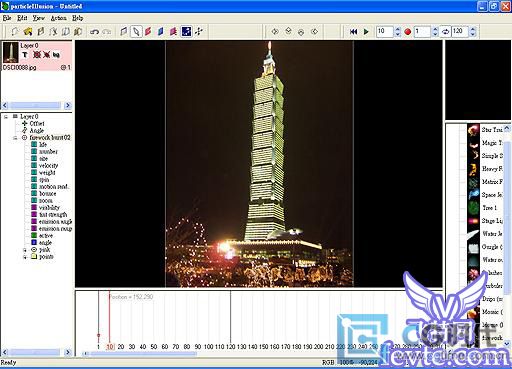Select the life property in the tree

click(x=43, y=145)
